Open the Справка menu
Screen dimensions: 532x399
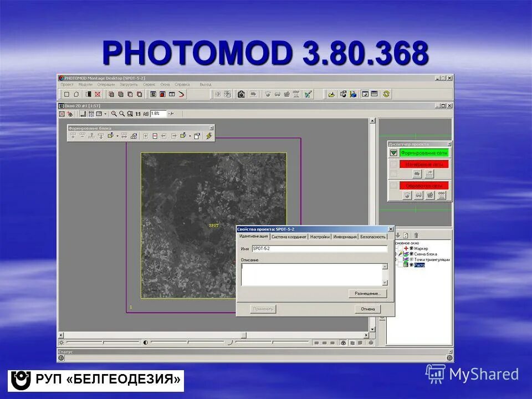click(x=182, y=84)
